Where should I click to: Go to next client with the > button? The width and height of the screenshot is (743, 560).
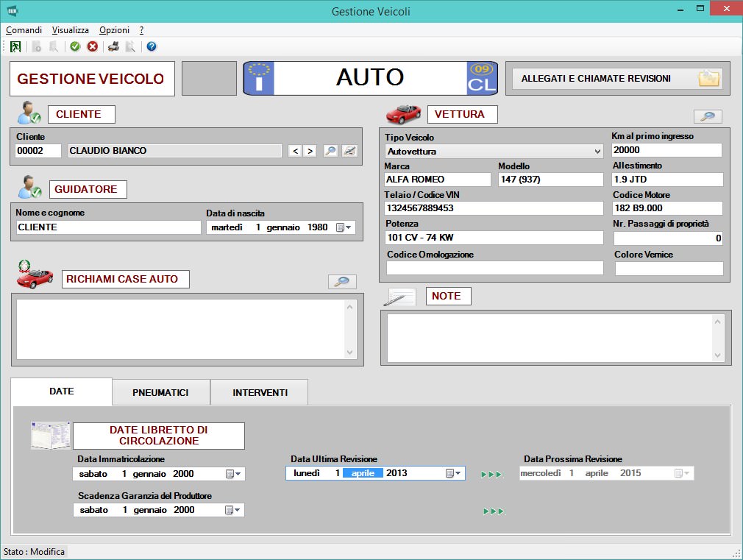click(310, 151)
